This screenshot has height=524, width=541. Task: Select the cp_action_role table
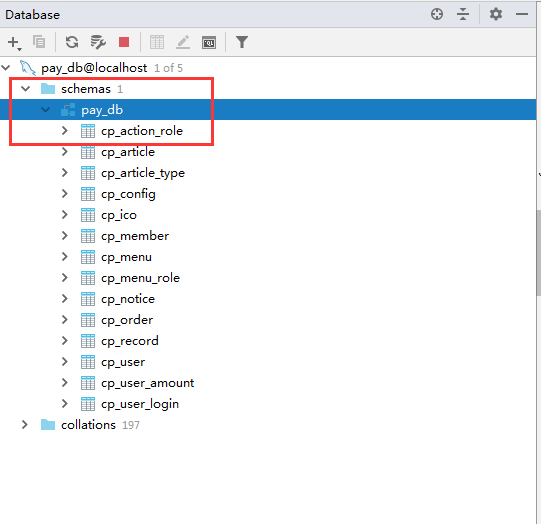142,131
